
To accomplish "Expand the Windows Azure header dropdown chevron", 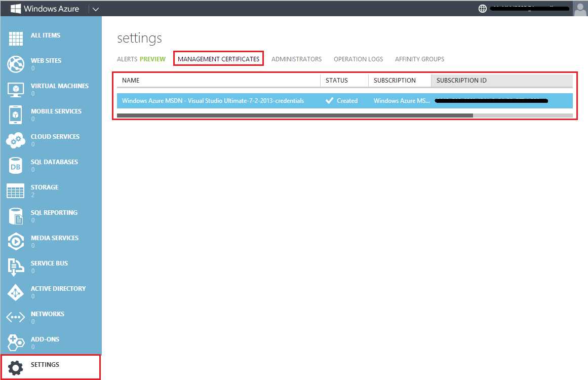I will coord(96,9).
